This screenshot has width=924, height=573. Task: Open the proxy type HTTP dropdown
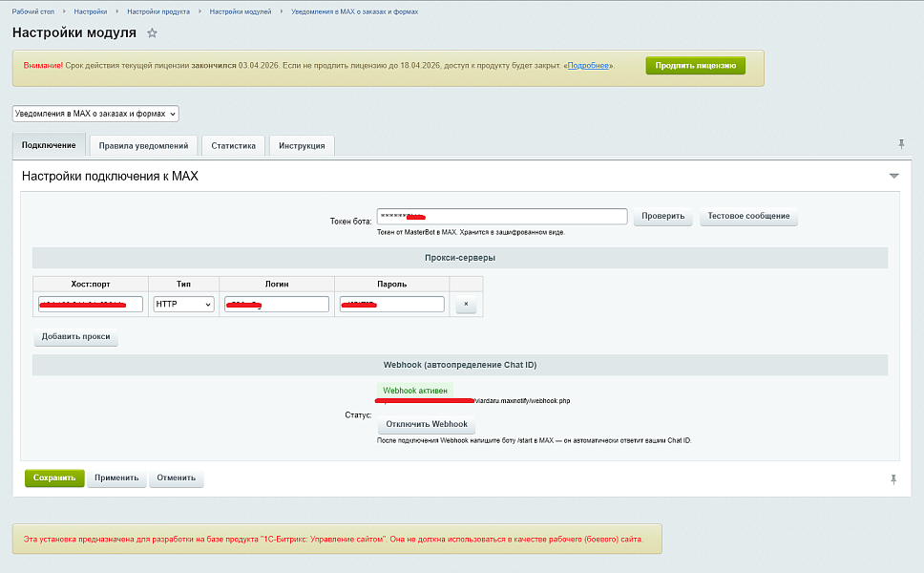(183, 305)
